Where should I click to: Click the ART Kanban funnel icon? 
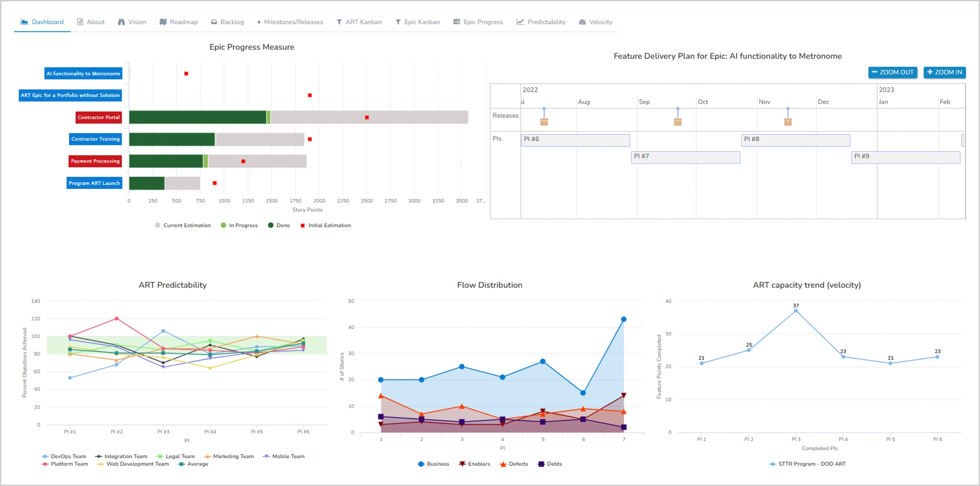tap(339, 22)
